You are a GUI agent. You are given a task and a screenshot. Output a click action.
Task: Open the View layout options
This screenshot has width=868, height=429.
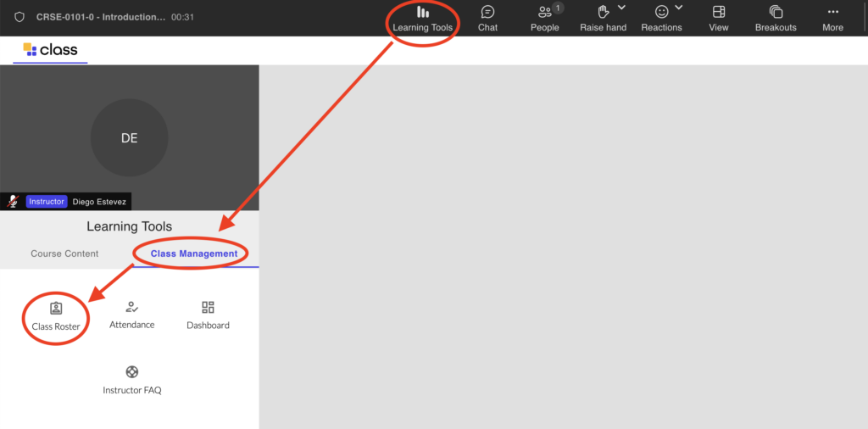[719, 18]
